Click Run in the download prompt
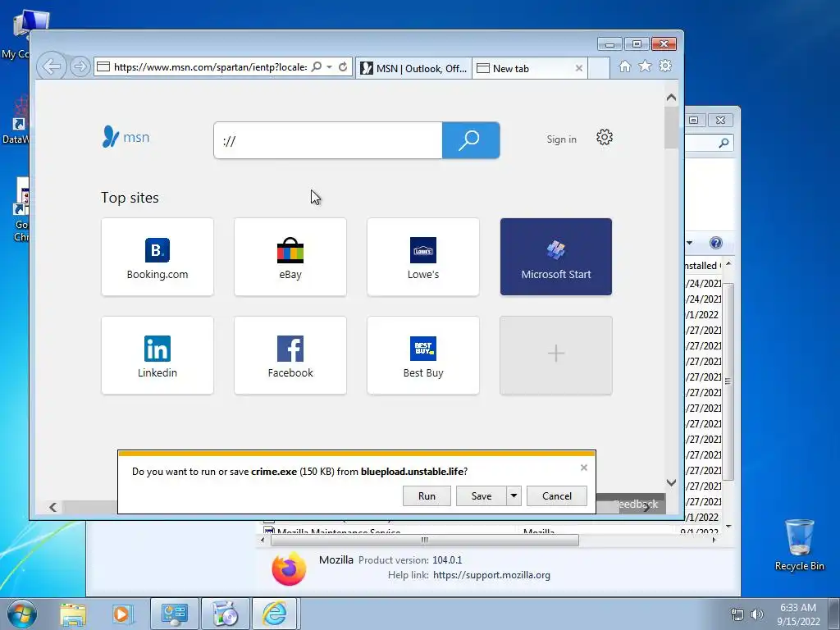 (x=427, y=496)
